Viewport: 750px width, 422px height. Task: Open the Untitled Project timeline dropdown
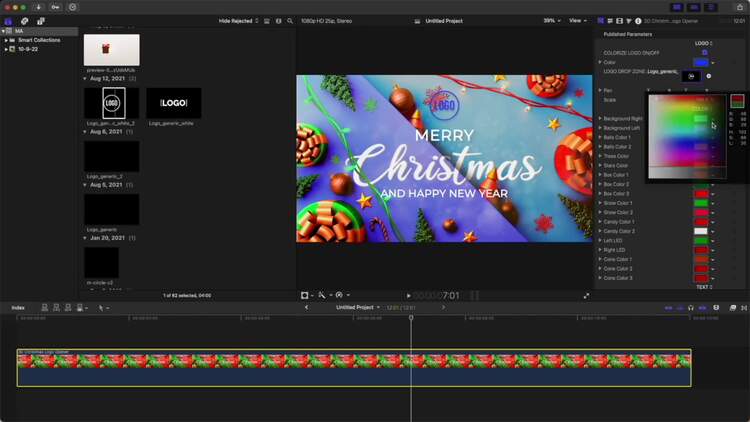(x=358, y=307)
